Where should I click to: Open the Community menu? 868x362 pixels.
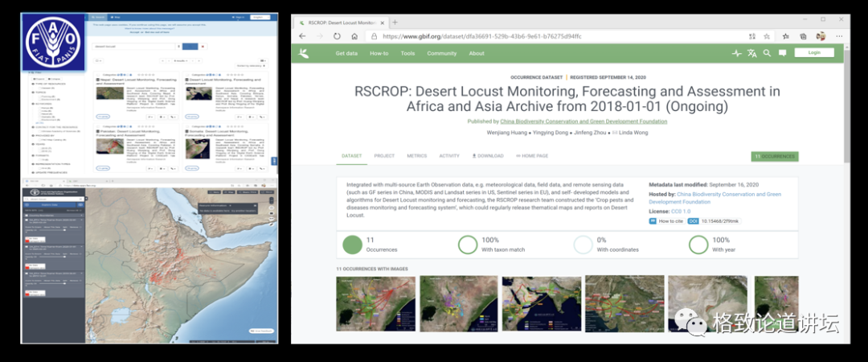coord(442,53)
